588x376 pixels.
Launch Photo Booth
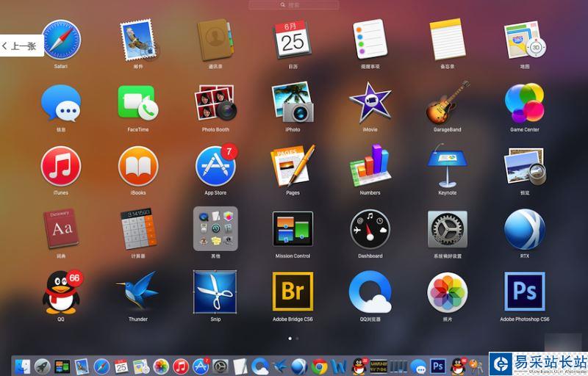pyautogui.click(x=215, y=103)
